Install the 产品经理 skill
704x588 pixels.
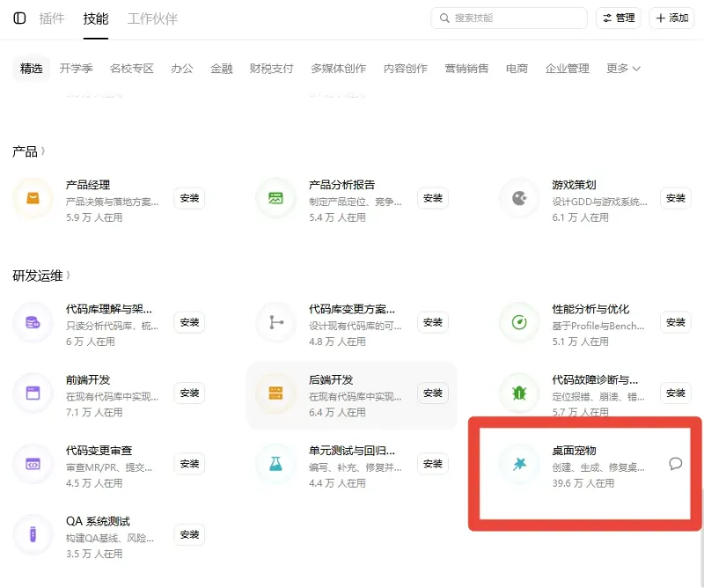click(x=189, y=198)
